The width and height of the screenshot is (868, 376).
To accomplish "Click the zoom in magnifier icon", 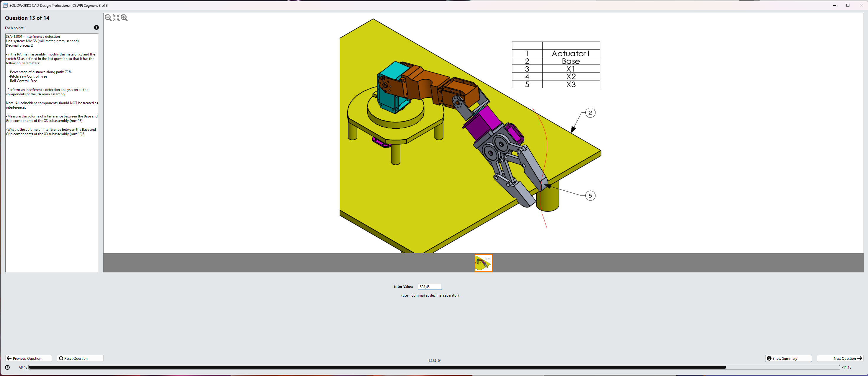I will (124, 18).
